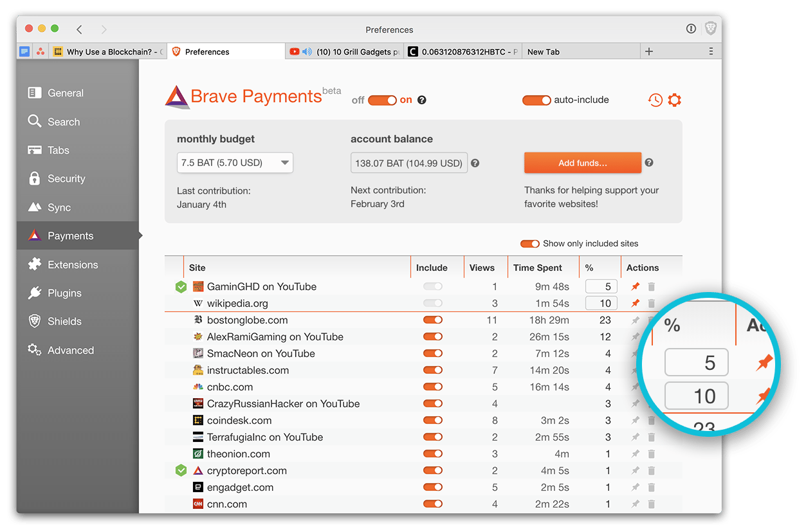The height and width of the screenshot is (532, 806).
Task: Open the Brave lion icon in title bar
Action: coord(710,29)
